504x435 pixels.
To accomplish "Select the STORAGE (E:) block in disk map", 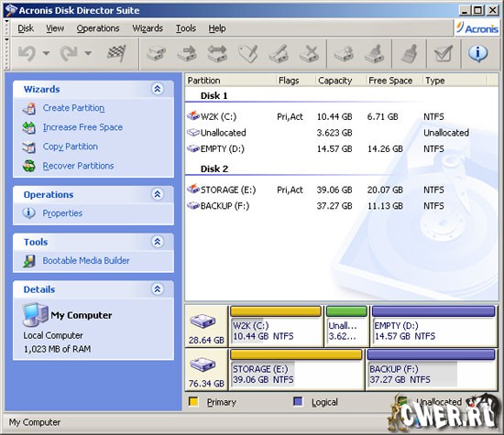I will pos(296,369).
